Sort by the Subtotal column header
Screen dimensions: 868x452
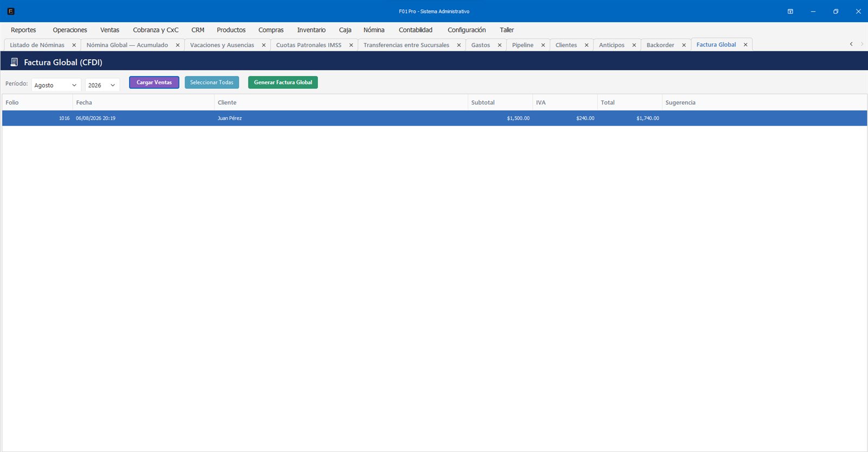500,102
